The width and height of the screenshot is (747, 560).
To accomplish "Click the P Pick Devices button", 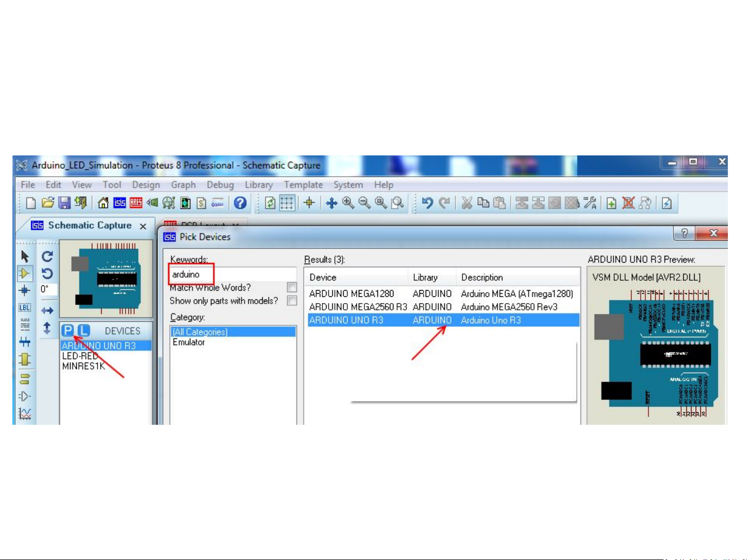I will click(x=67, y=331).
